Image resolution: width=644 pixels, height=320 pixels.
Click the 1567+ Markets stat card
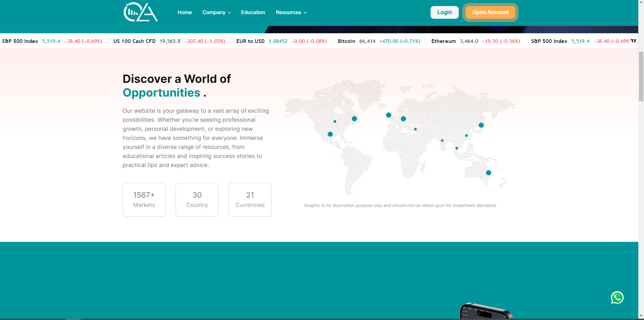pyautogui.click(x=144, y=200)
